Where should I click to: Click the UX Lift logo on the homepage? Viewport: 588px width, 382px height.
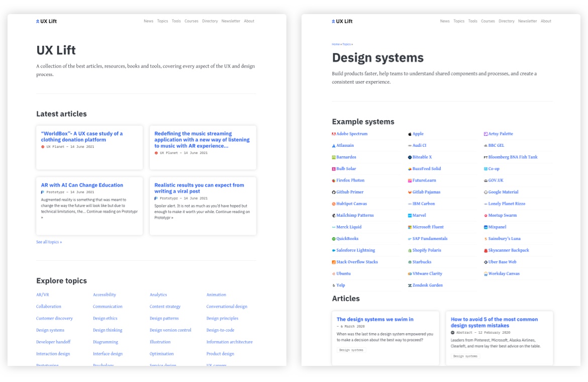click(x=47, y=21)
